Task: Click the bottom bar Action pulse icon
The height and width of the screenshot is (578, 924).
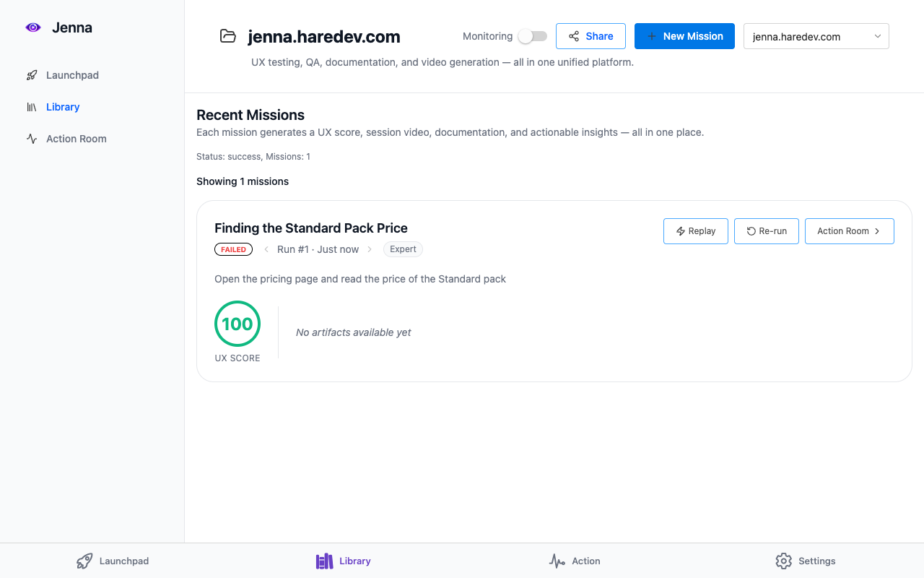Action: tap(557, 561)
